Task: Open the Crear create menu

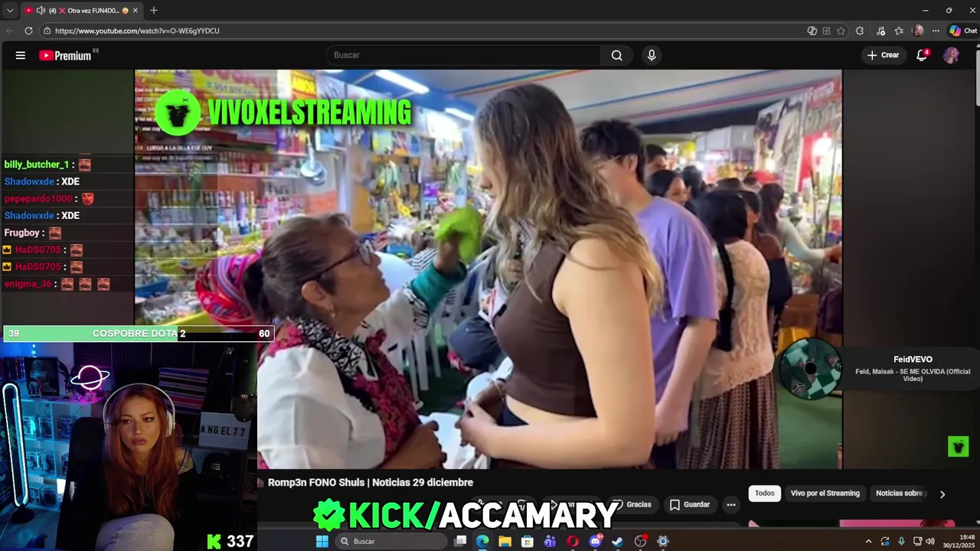Action: [884, 55]
